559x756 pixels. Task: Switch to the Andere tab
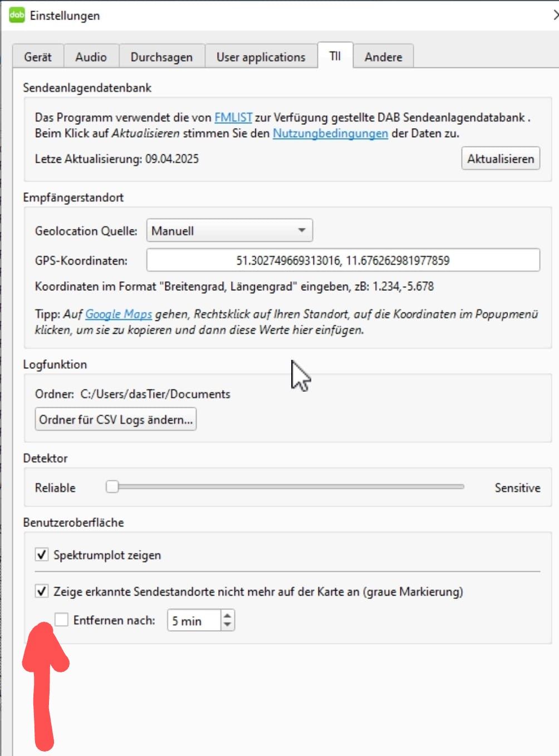tap(383, 57)
